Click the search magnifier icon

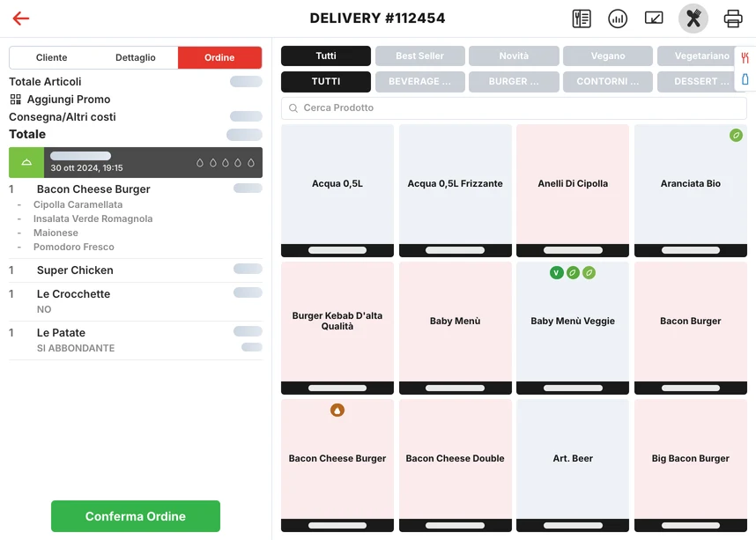[x=293, y=108]
